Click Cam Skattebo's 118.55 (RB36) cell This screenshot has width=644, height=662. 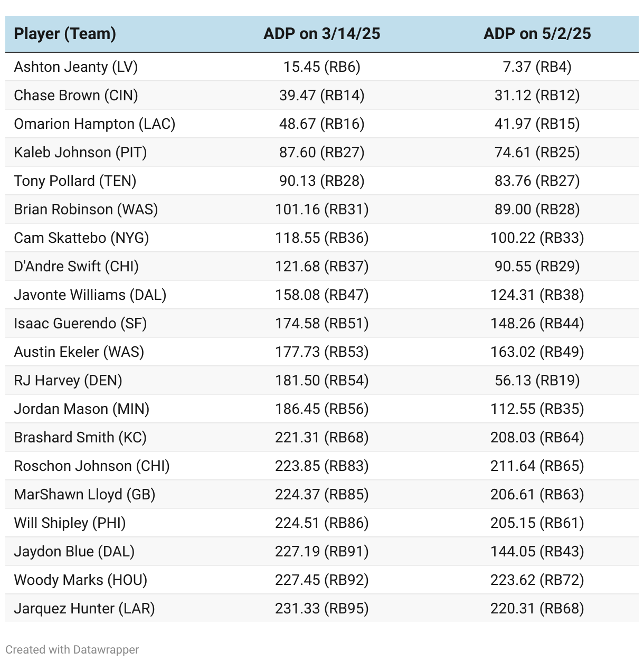(321, 238)
